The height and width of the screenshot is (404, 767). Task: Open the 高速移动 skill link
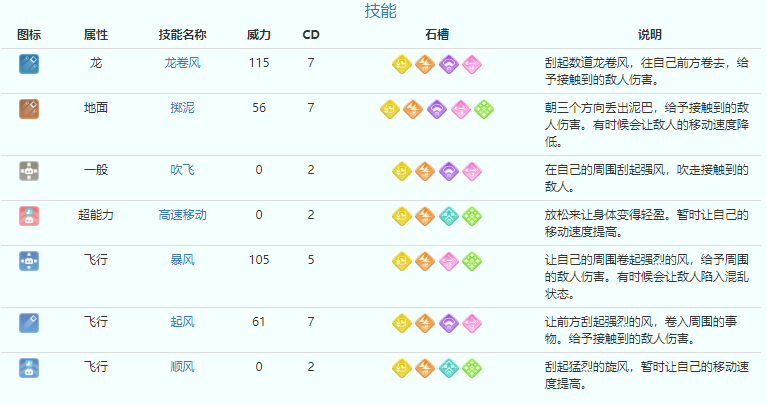182,215
